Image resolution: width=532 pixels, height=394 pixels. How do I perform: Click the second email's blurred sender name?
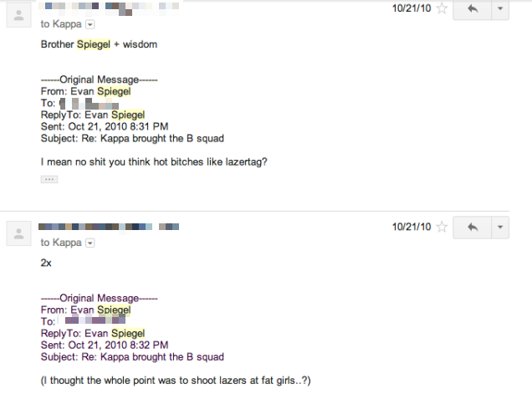click(109, 227)
